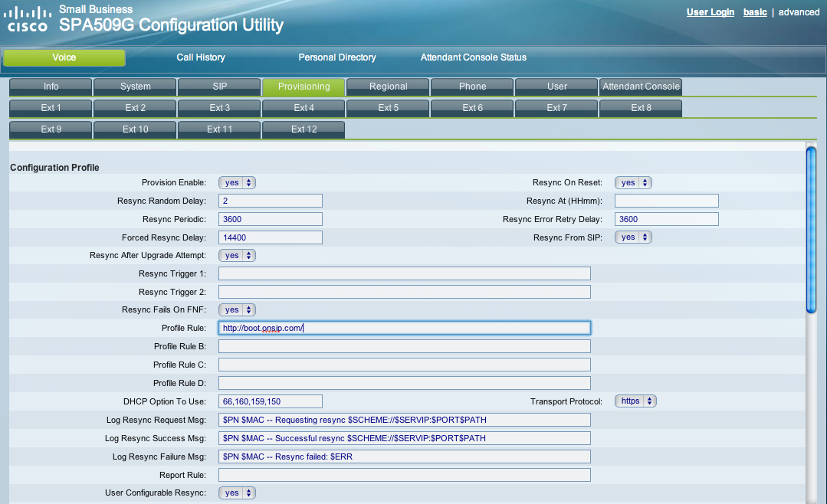Open Resync After Upgrade Attempt dropdown
Image resolution: width=827 pixels, height=504 pixels.
pyautogui.click(x=238, y=256)
